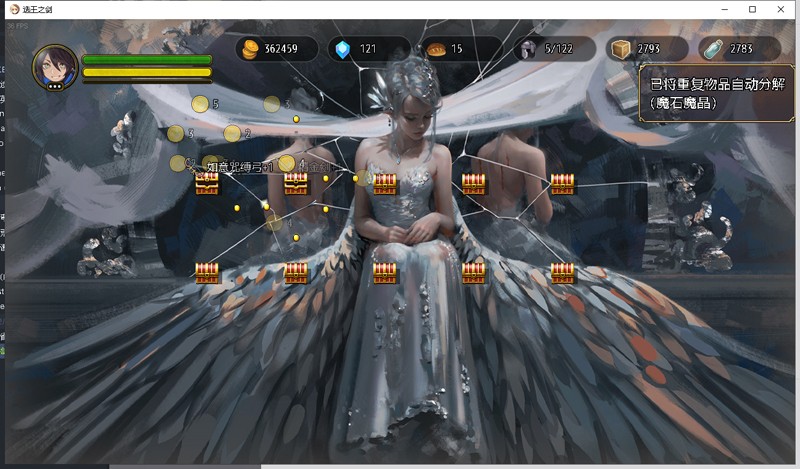This screenshot has width=800, height=469.
Task: Dismiss the 已将重复物品自动分解 notification box
Action: click(716, 93)
